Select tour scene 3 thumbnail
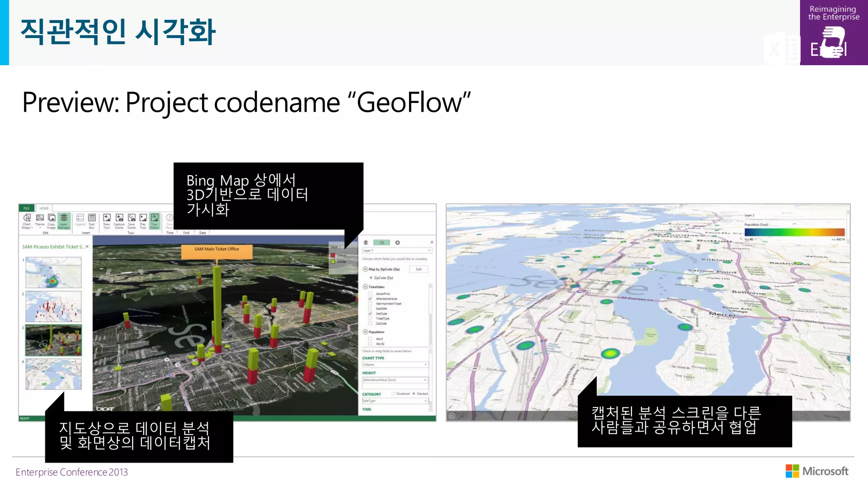Image resolution: width=868 pixels, height=488 pixels. point(53,340)
